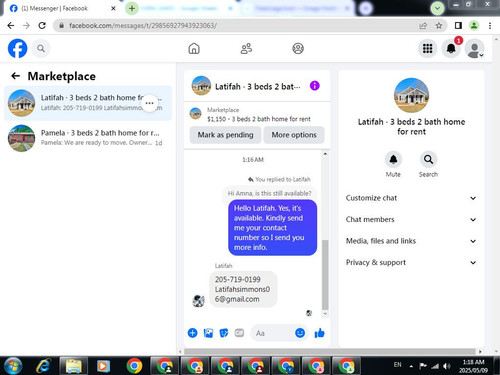Select Latifah's conversation in list
This screenshot has height=375, width=500.
click(x=88, y=103)
